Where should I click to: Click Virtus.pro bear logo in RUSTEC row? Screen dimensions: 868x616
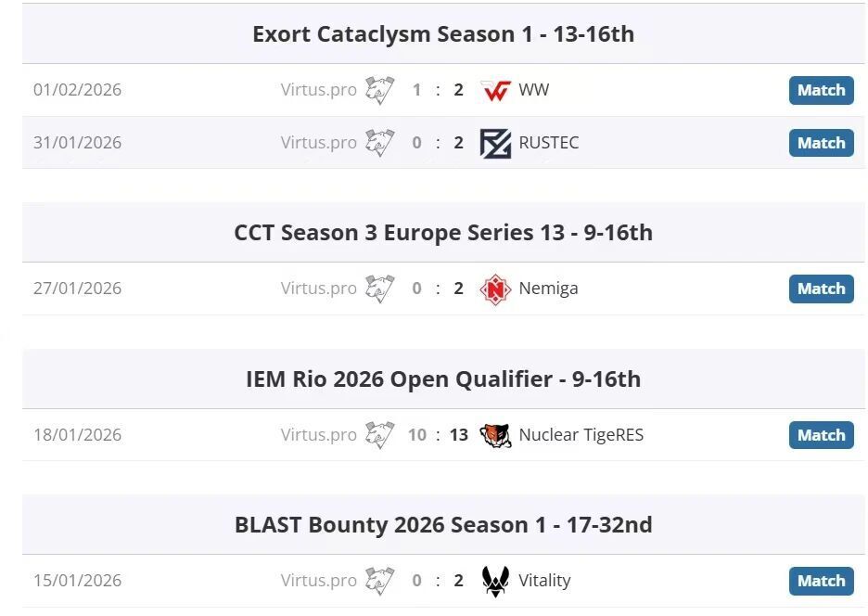point(379,143)
